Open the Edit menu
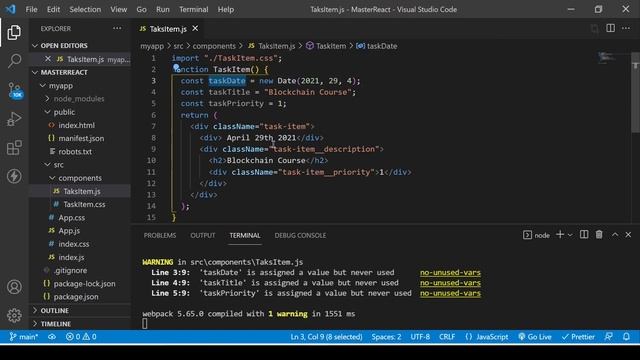The width and height of the screenshot is (640, 360). tap(53, 9)
